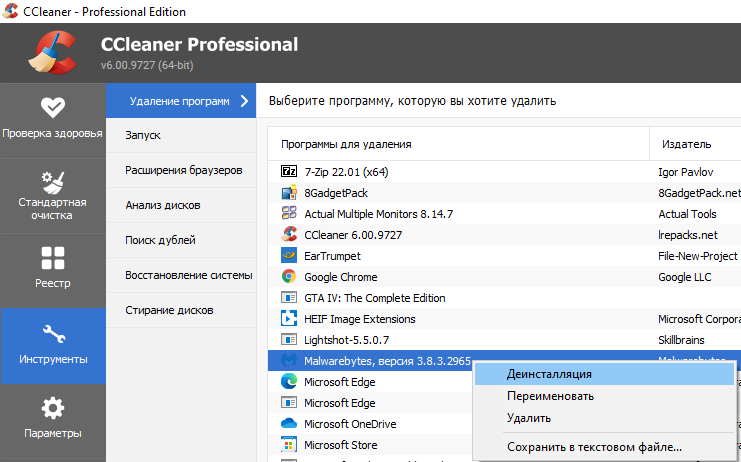
Task: Select GTA IV: The Complete Edition row
Action: (504, 298)
